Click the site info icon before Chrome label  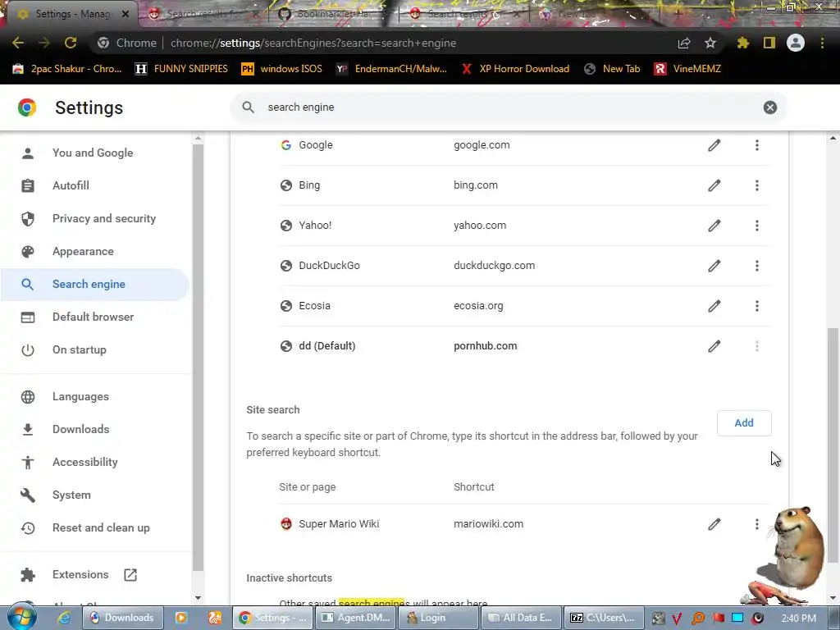click(x=103, y=43)
